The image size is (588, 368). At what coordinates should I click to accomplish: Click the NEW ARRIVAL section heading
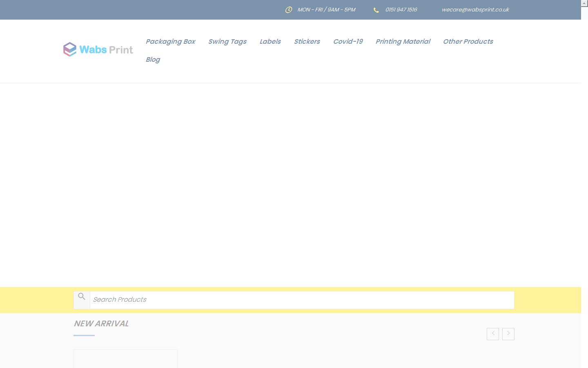(x=101, y=323)
